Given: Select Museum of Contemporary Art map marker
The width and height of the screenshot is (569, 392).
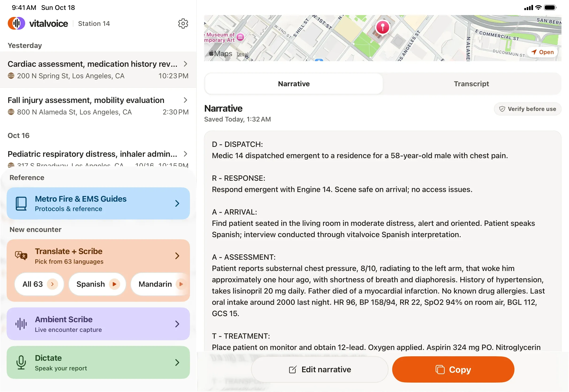Looking at the screenshot, I should pos(240,37).
